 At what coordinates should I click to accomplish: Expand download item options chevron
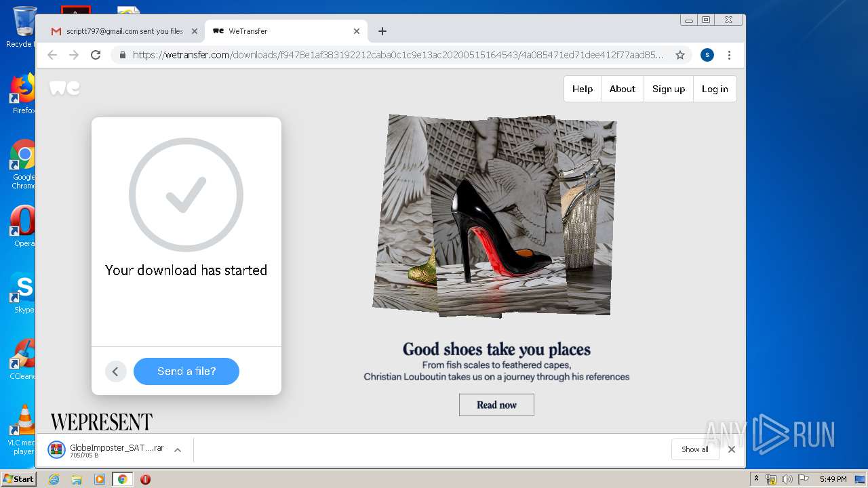178,450
